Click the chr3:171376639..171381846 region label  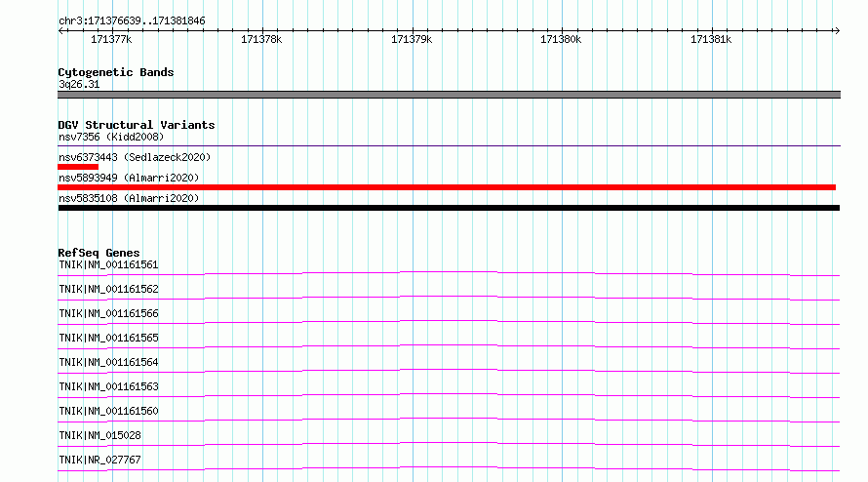coord(132,21)
